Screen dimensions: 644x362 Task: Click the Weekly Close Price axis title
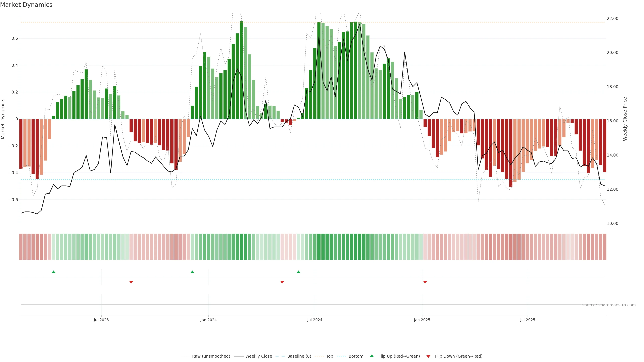(625, 119)
